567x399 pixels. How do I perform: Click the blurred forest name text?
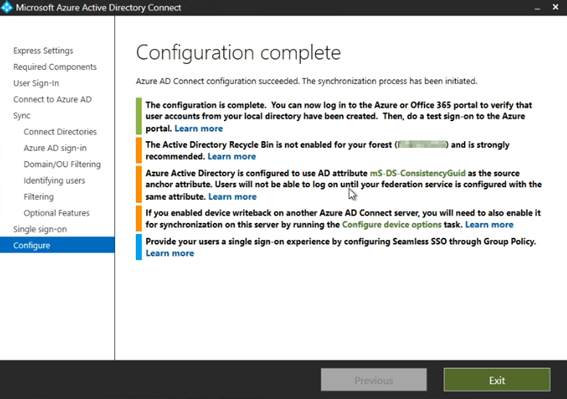422,145
